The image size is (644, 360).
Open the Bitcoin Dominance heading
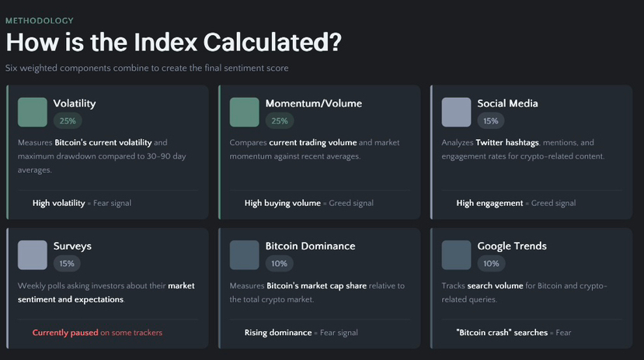pos(310,246)
